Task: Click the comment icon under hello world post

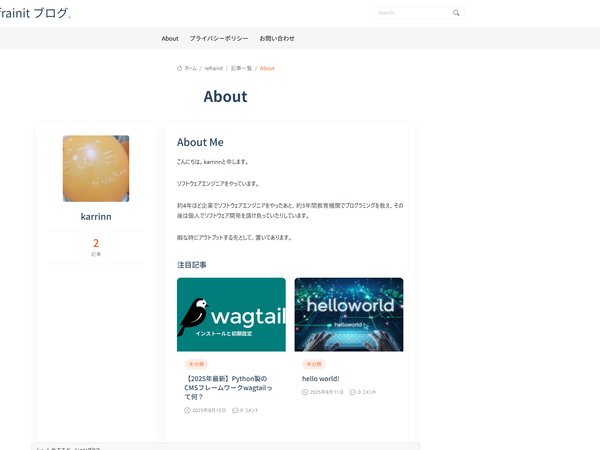Action: coord(353,392)
